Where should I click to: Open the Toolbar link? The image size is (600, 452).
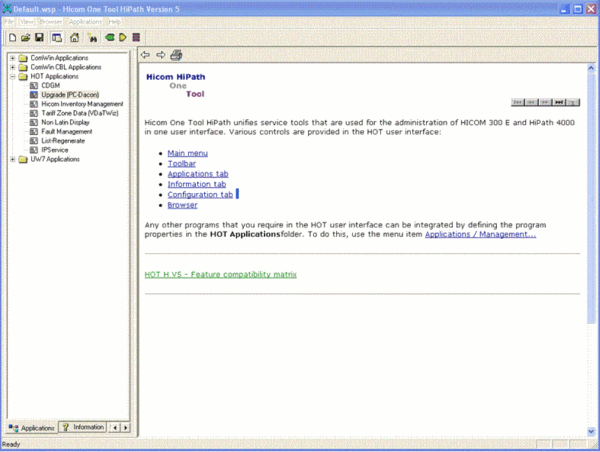pos(182,163)
